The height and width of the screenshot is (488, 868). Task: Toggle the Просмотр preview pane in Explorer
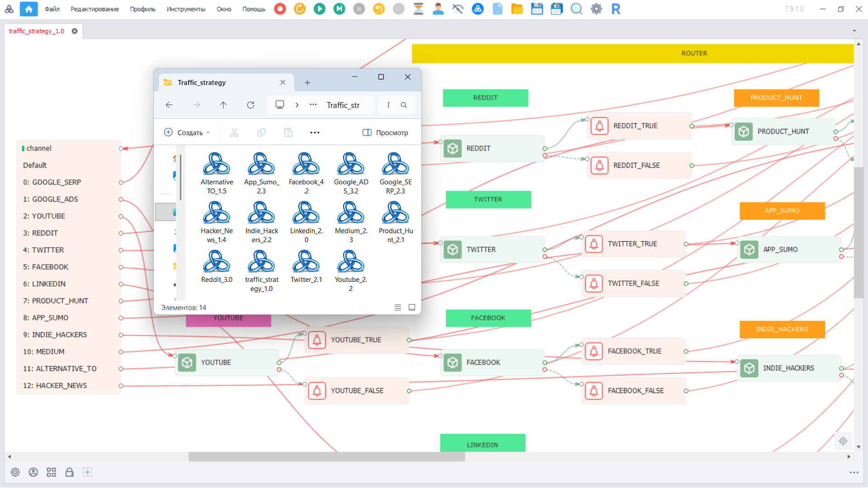click(x=385, y=132)
